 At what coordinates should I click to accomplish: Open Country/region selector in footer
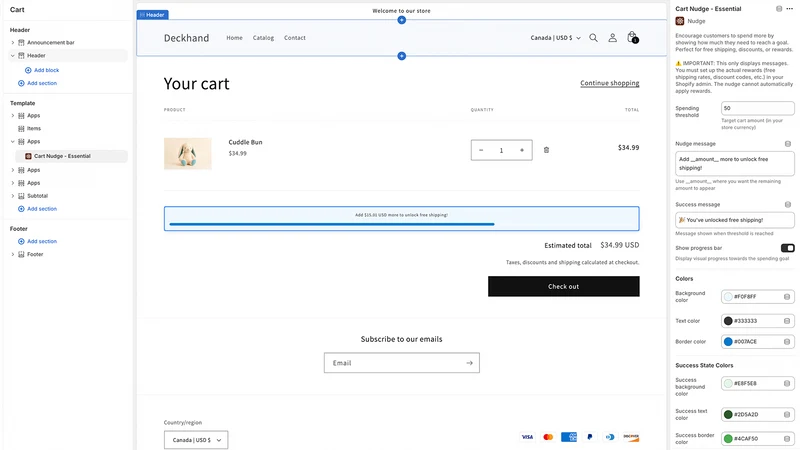pos(196,440)
